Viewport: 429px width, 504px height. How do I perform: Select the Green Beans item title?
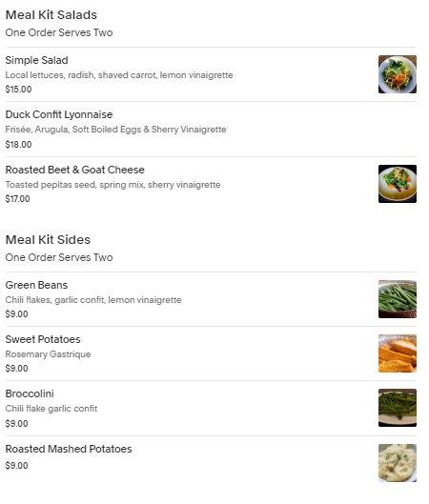36,285
